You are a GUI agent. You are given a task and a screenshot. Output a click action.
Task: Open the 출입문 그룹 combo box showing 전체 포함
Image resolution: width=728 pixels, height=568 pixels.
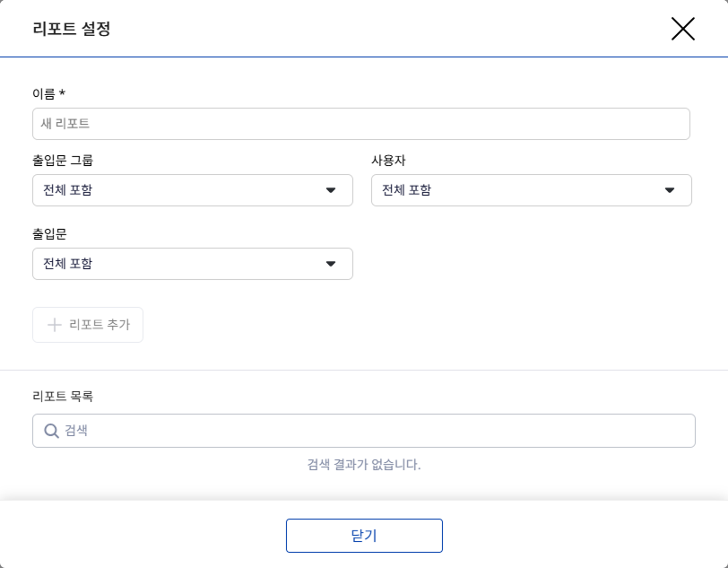click(x=179, y=190)
